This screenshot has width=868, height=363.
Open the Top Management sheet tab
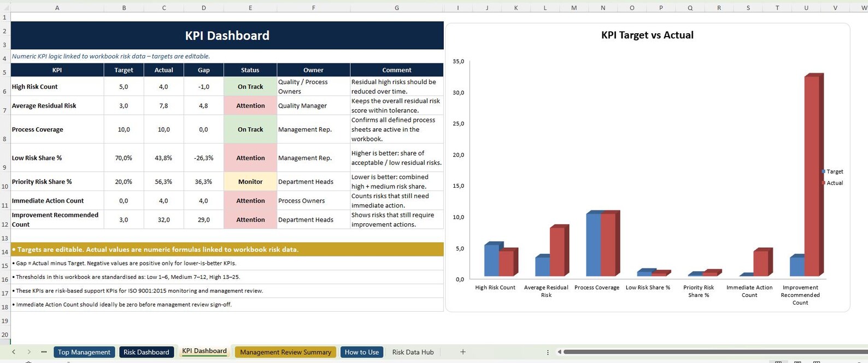coord(84,352)
